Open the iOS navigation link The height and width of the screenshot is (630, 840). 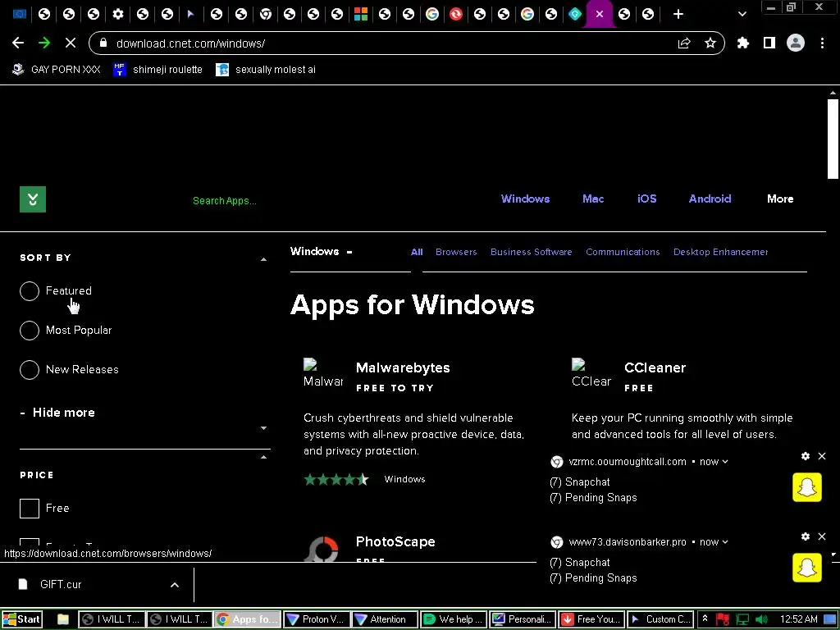[x=646, y=199]
